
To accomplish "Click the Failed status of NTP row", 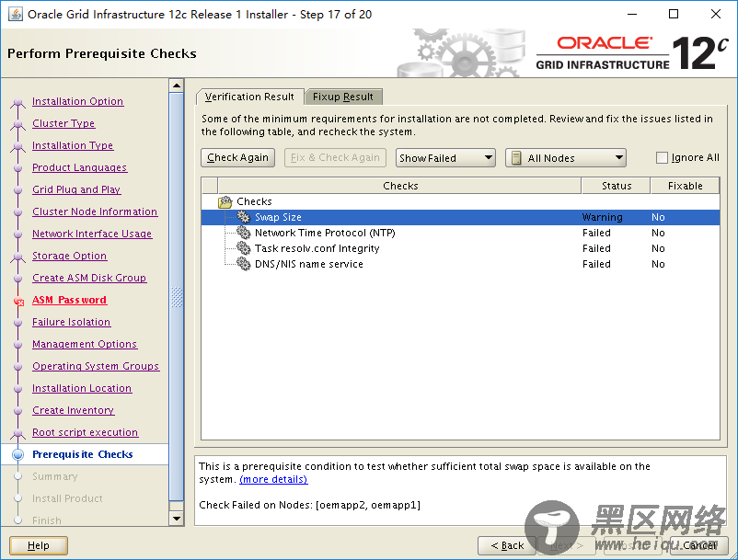I will pos(596,233).
